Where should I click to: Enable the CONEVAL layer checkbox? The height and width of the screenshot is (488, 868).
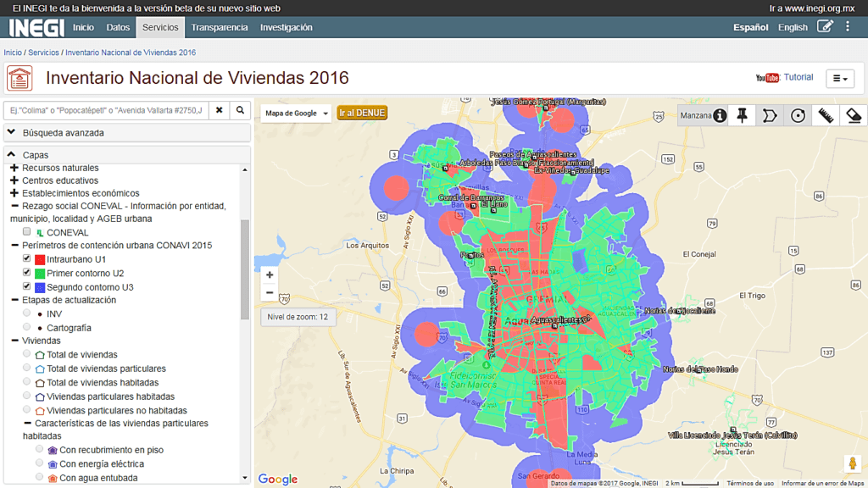pos(27,231)
